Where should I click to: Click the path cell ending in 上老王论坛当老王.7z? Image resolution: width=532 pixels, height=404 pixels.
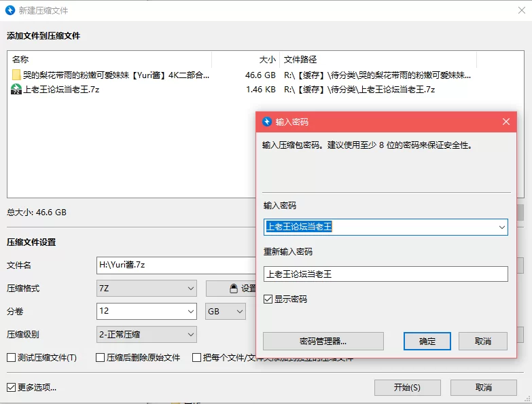coord(359,90)
